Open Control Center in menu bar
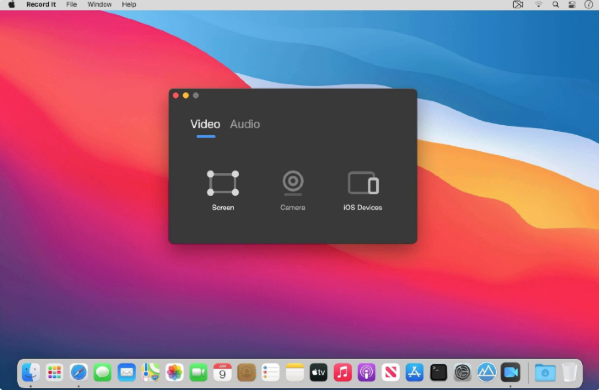The width and height of the screenshot is (599, 390). [x=572, y=5]
